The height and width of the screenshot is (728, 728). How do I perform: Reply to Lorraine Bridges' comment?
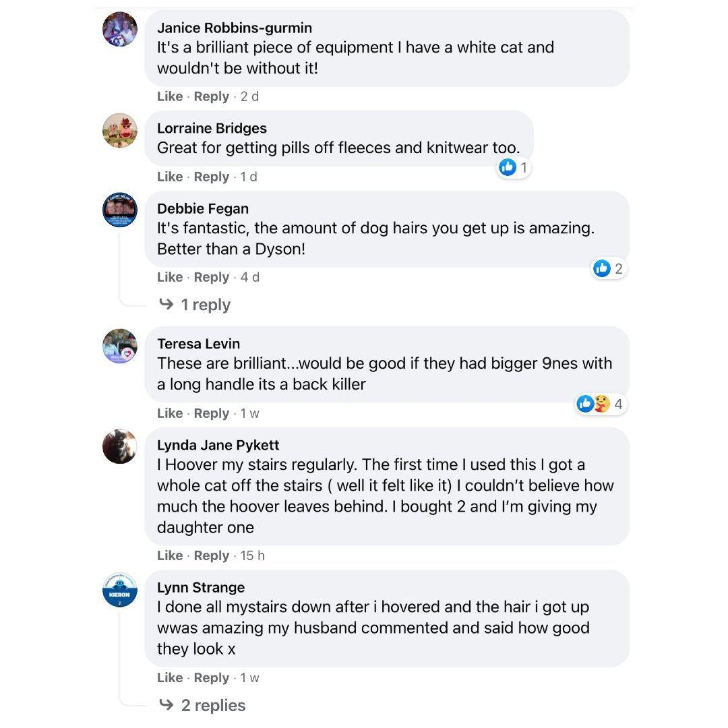click(212, 177)
